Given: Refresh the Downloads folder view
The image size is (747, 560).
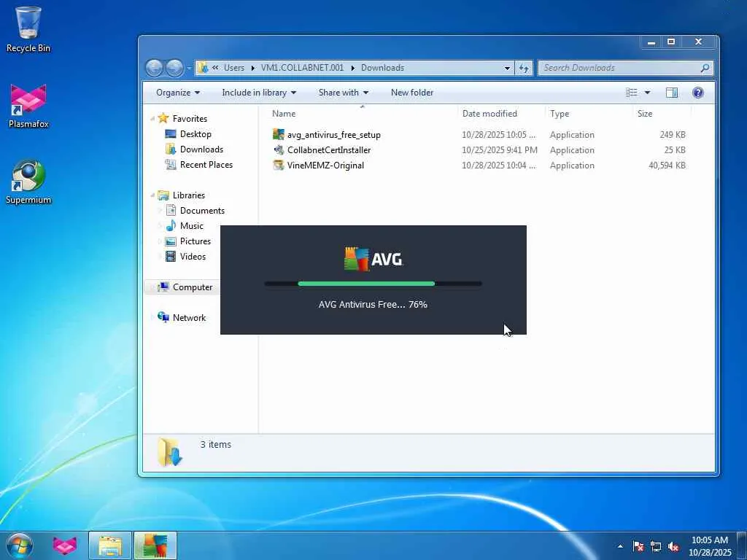Looking at the screenshot, I should pos(524,68).
